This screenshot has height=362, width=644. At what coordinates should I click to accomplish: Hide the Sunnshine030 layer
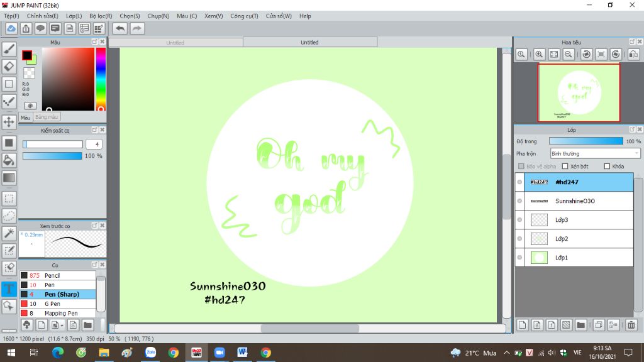tap(519, 200)
